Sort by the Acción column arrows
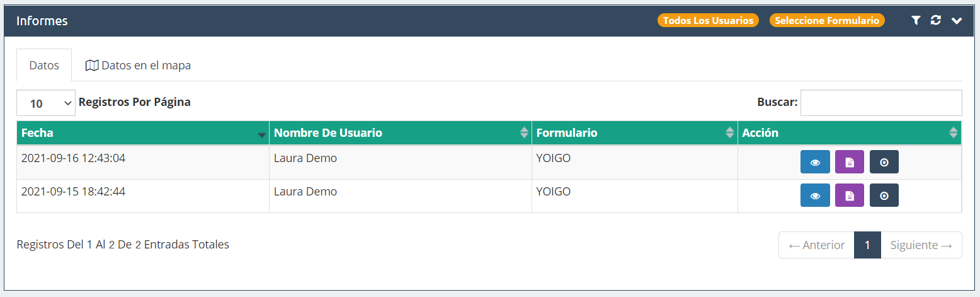Image resolution: width=980 pixels, height=297 pixels. click(954, 133)
